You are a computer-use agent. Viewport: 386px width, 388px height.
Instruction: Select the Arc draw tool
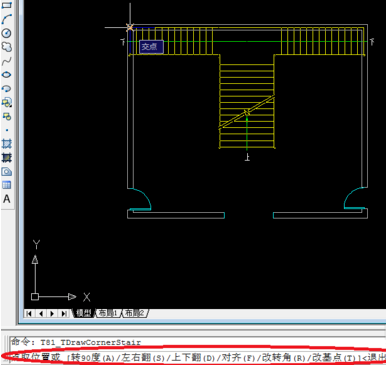(7, 19)
